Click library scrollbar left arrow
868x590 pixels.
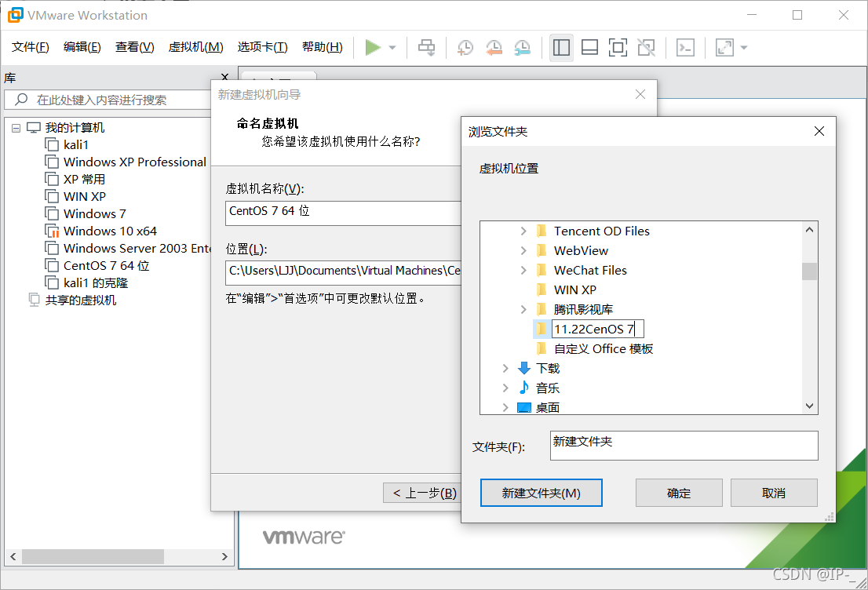click(x=13, y=557)
